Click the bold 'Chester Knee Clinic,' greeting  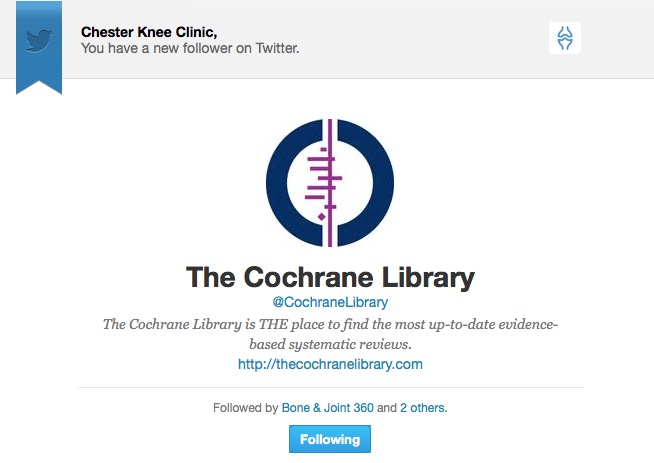tap(150, 32)
